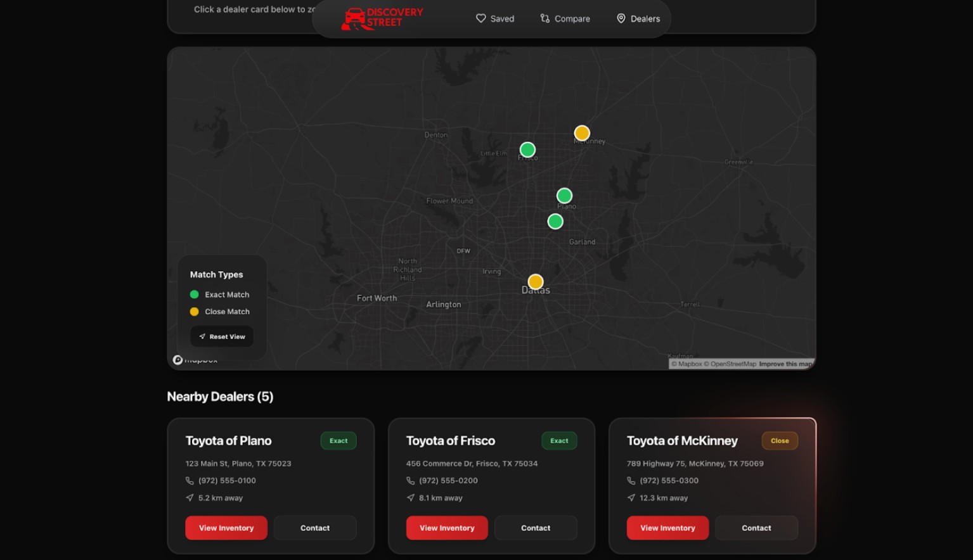
Task: Open the Saved nav item
Action: [x=495, y=18]
